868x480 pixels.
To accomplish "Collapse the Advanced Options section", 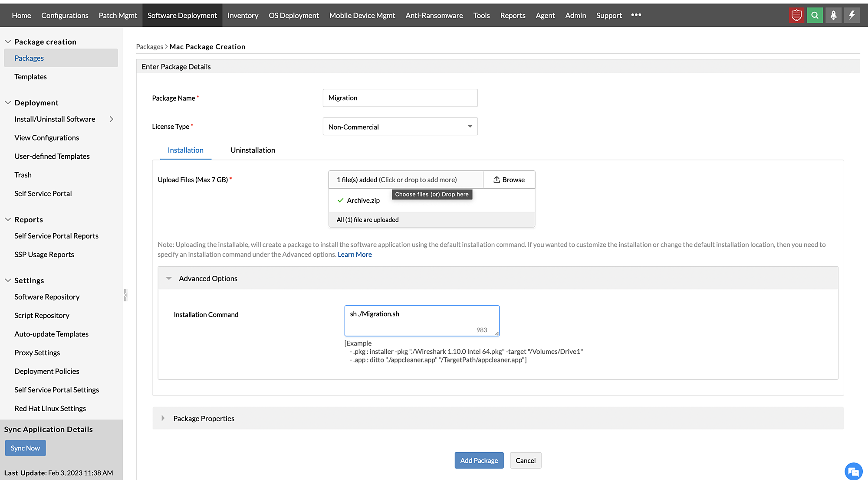I will [x=169, y=278].
